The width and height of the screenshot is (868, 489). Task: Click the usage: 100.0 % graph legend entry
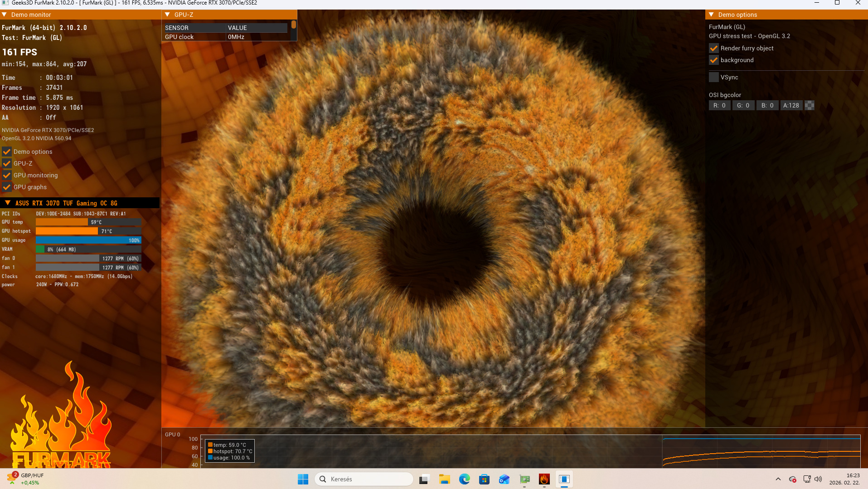pyautogui.click(x=229, y=458)
